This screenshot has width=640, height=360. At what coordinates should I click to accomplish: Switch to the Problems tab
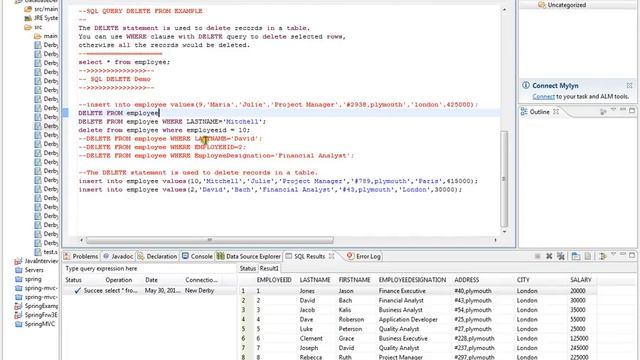click(x=81, y=256)
